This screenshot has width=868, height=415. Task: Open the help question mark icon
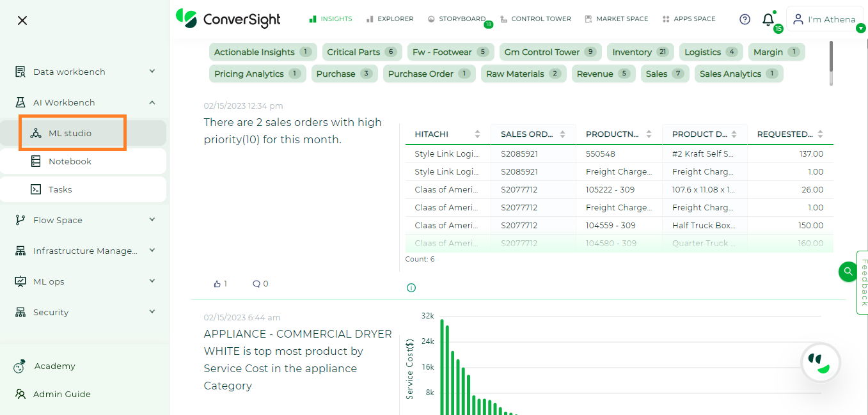[745, 19]
